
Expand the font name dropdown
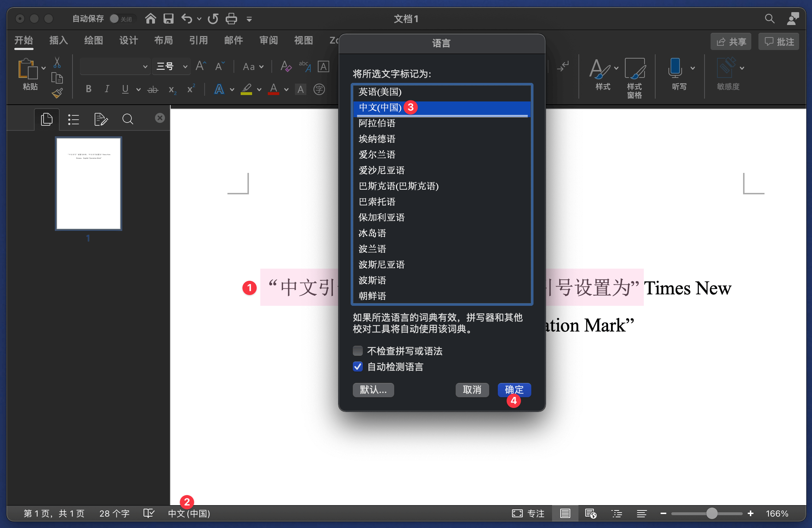click(145, 66)
